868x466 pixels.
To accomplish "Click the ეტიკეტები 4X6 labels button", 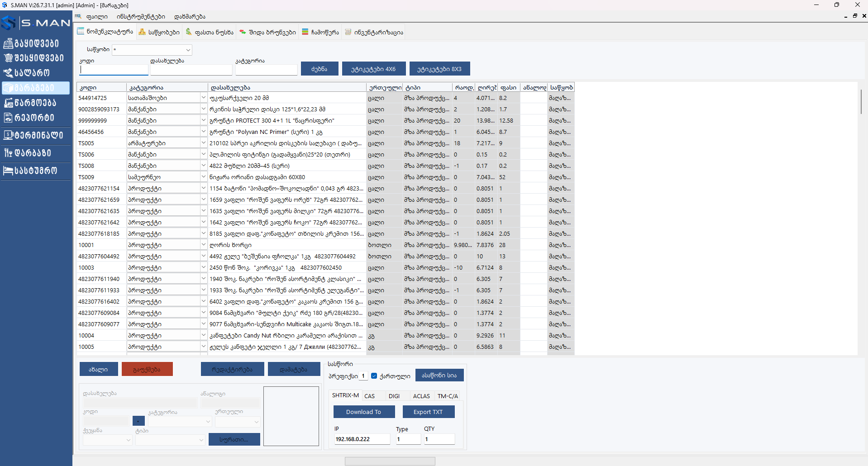I will (x=373, y=69).
